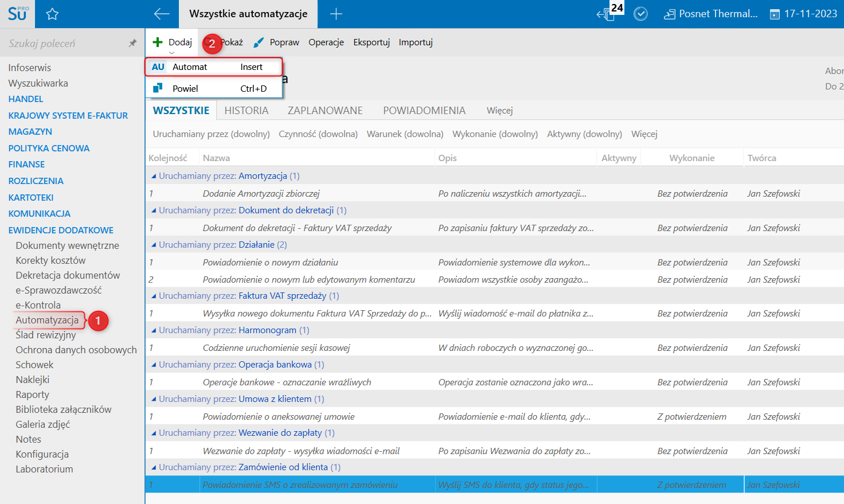This screenshot has height=504, width=844.
Task: Open the Uruchamiany przez filter dropdown
Action: tap(211, 134)
